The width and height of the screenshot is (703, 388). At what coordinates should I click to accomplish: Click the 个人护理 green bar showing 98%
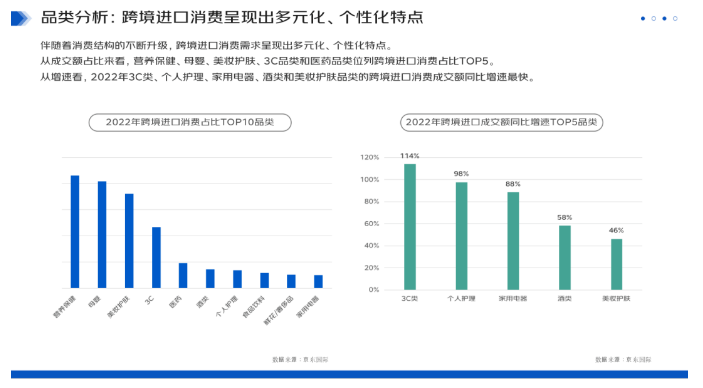click(461, 236)
